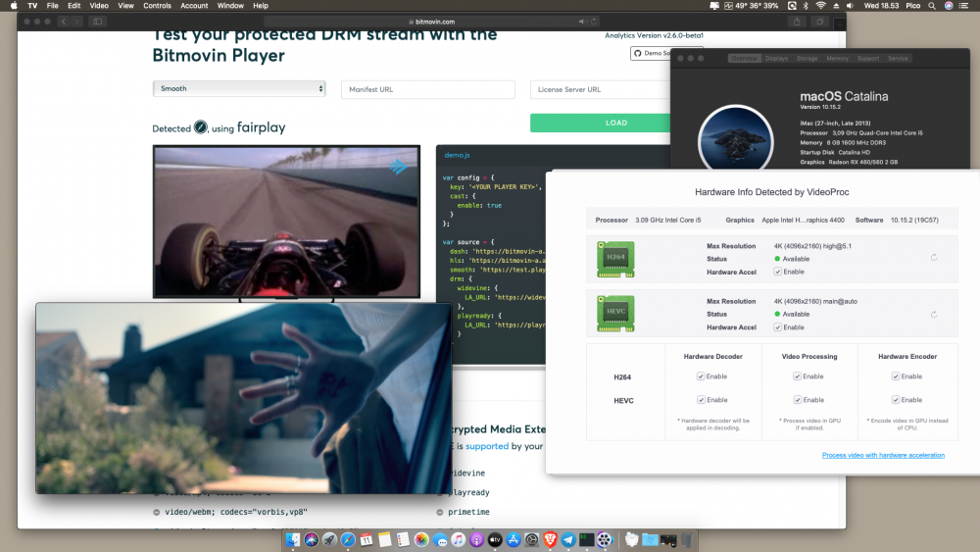This screenshot has width=980, height=552.
Task: Open the Smooth stream format dropdown
Action: pos(239,89)
